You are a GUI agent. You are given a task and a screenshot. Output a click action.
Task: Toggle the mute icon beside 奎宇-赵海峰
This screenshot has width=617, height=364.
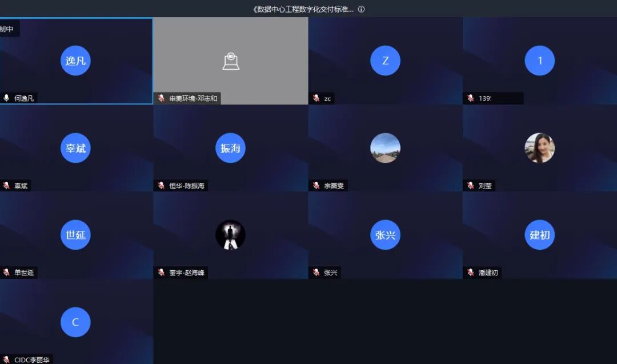click(x=162, y=273)
